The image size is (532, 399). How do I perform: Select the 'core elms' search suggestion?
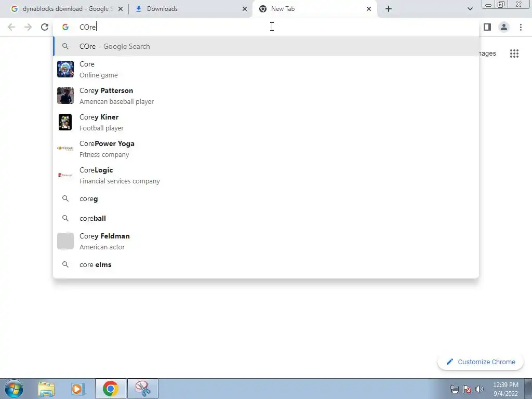(x=266, y=264)
